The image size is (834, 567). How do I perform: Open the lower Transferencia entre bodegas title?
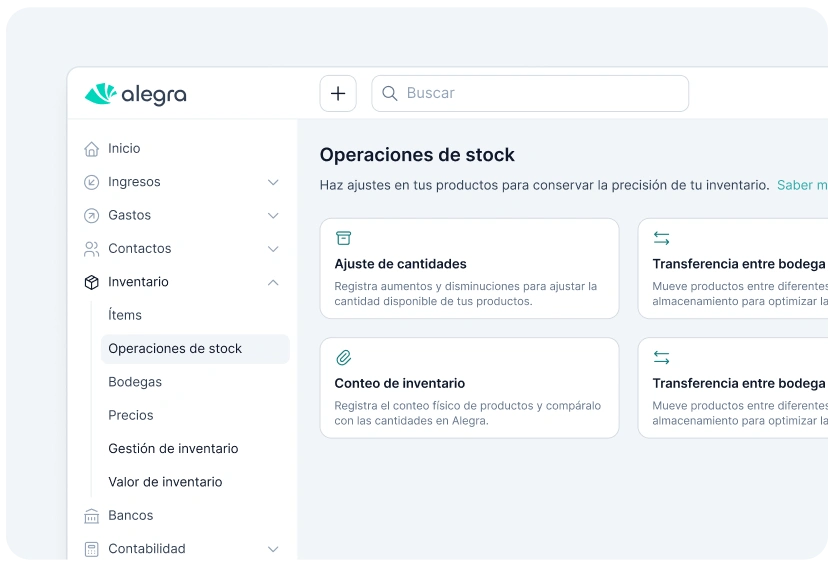tap(739, 383)
